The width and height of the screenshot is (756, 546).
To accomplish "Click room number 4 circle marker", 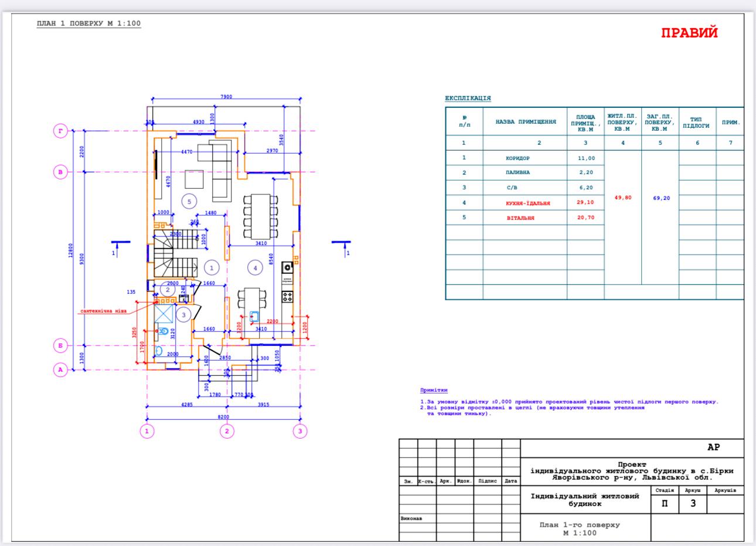I will coord(255,268).
